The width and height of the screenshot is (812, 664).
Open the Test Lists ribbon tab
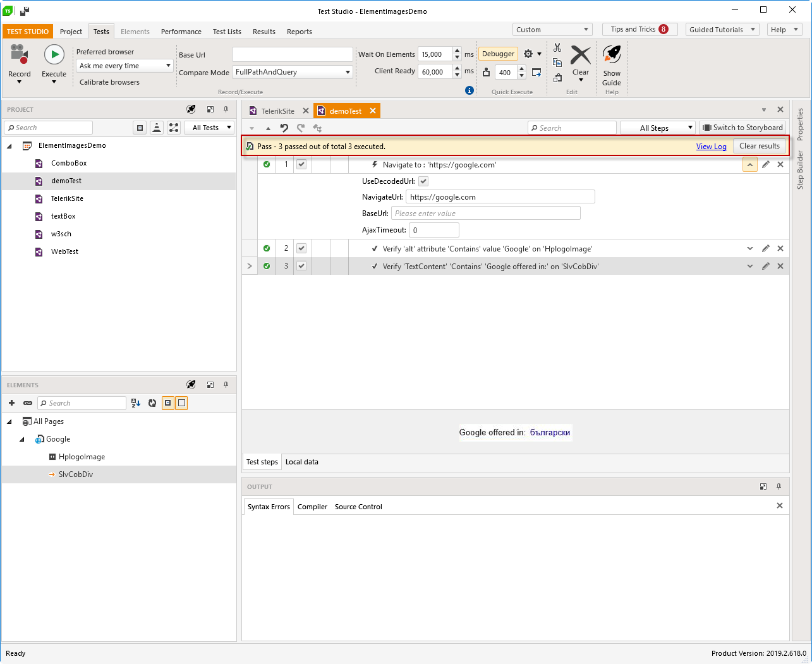(227, 32)
